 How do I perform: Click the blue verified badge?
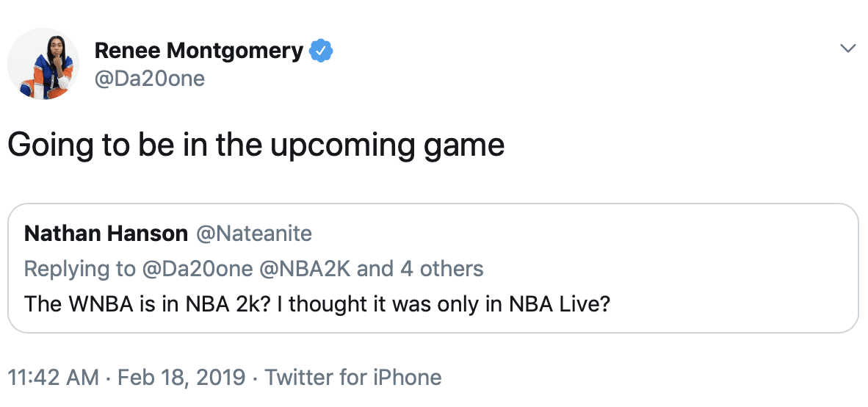[321, 51]
